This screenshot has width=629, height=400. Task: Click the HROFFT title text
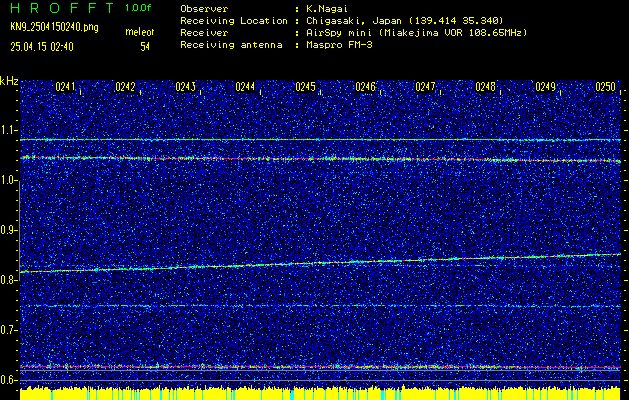coord(62,8)
